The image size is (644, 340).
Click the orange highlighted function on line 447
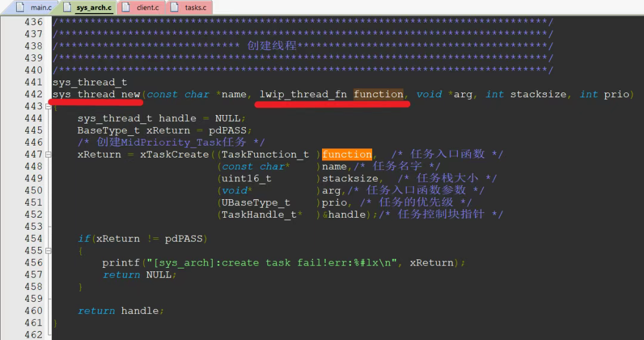(346, 154)
